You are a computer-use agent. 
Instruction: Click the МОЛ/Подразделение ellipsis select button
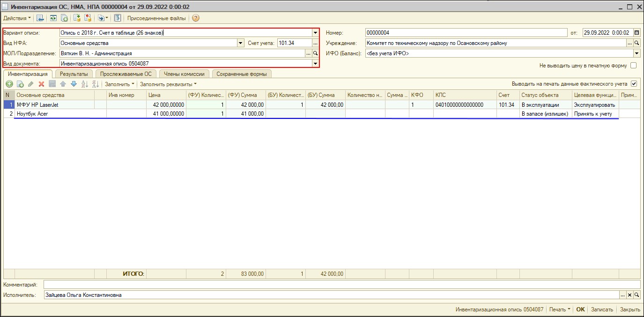click(x=309, y=53)
